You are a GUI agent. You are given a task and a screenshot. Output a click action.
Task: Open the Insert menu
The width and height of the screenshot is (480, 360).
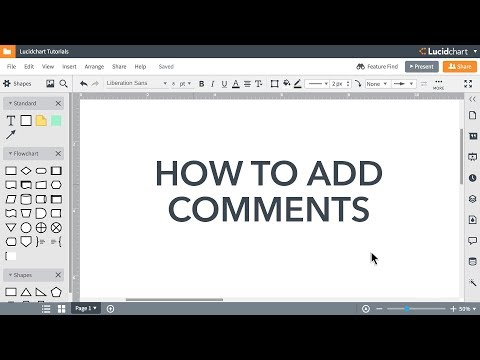[69, 67]
